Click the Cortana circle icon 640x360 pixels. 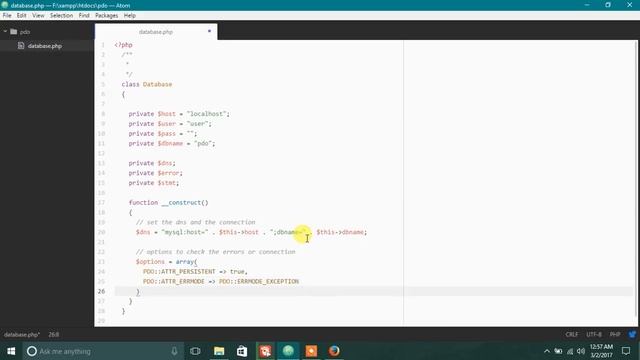click(32, 351)
